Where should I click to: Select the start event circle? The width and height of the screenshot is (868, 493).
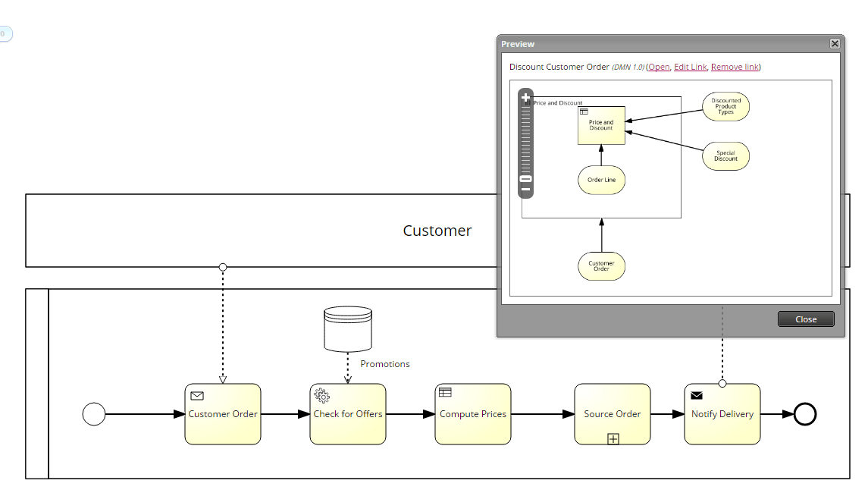click(94, 414)
